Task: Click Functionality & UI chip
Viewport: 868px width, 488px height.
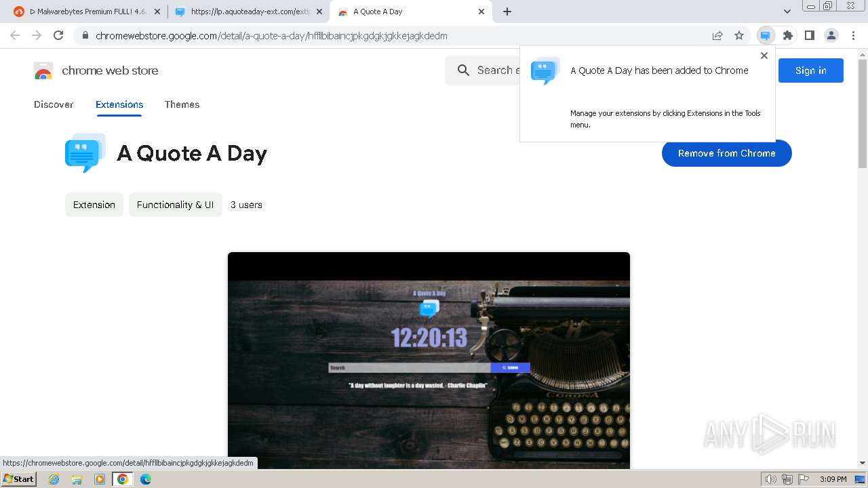Action: [x=176, y=205]
